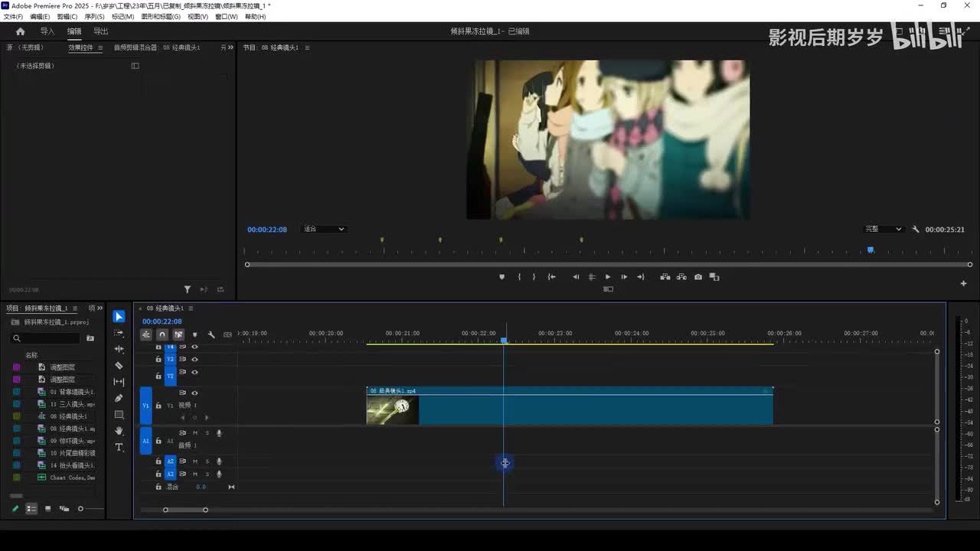Open the program monitor panel menu
The width and height of the screenshot is (980, 551).
coord(307,47)
